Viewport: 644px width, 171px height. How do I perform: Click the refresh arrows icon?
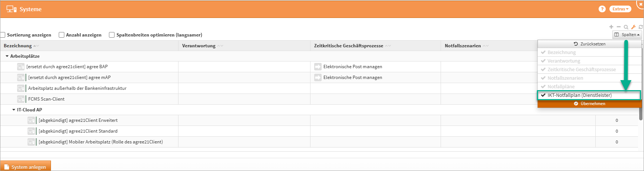(641, 27)
